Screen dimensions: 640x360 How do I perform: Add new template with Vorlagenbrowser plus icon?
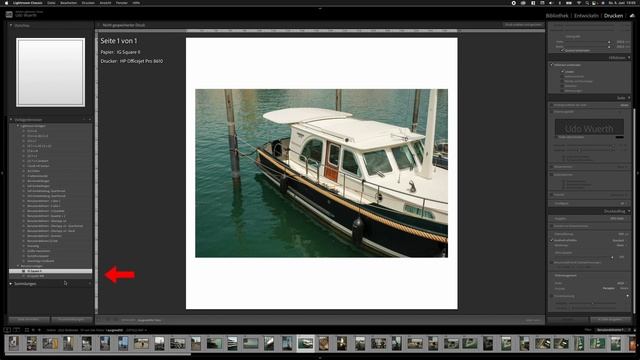click(x=90, y=120)
